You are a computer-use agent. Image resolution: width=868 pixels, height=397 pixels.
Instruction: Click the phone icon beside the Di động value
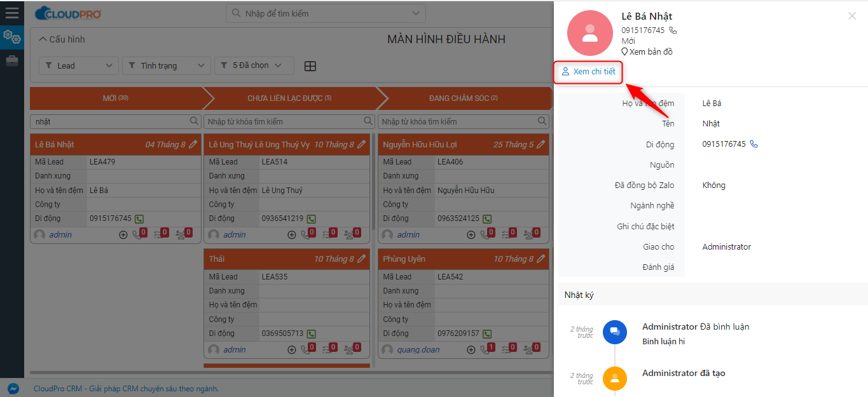point(754,144)
